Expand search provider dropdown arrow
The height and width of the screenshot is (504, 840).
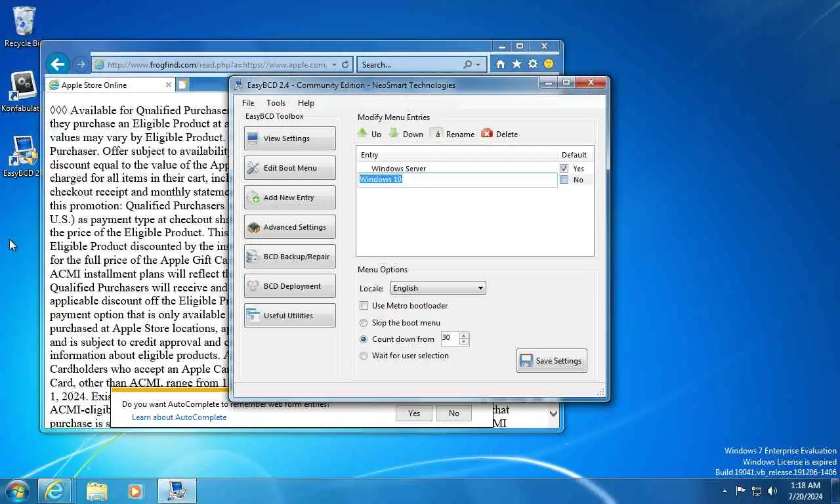coord(478,64)
